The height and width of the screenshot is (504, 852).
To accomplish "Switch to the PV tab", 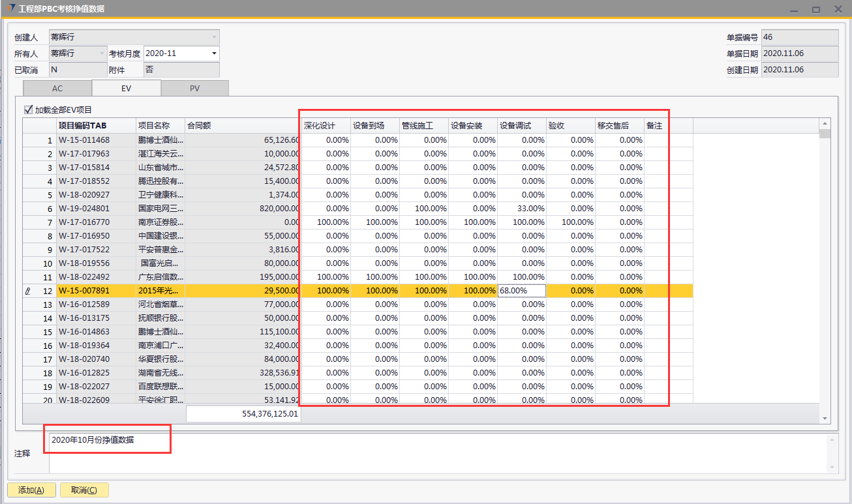I will 194,89.
